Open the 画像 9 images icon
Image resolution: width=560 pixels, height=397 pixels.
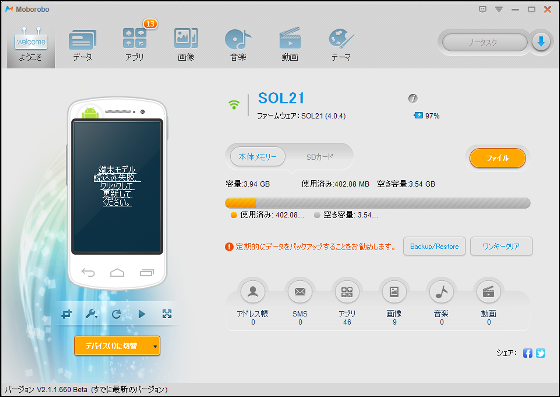pos(394,292)
